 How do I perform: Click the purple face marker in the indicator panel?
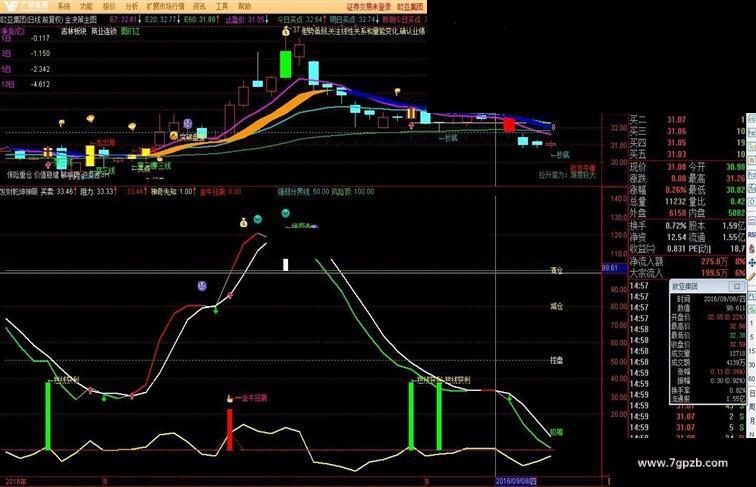click(x=202, y=286)
